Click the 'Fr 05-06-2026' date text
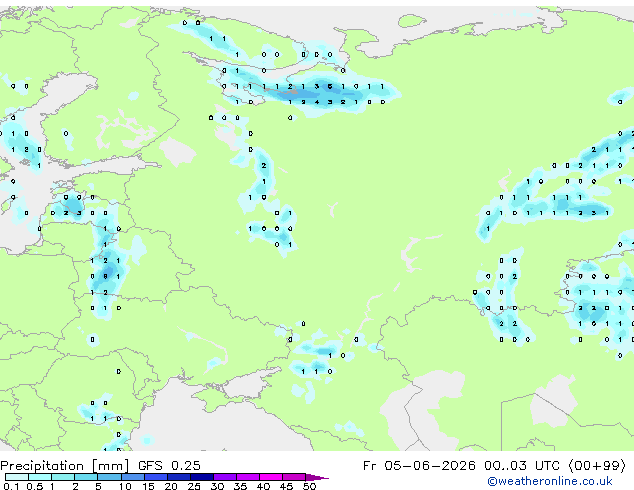 pyautogui.click(x=419, y=466)
